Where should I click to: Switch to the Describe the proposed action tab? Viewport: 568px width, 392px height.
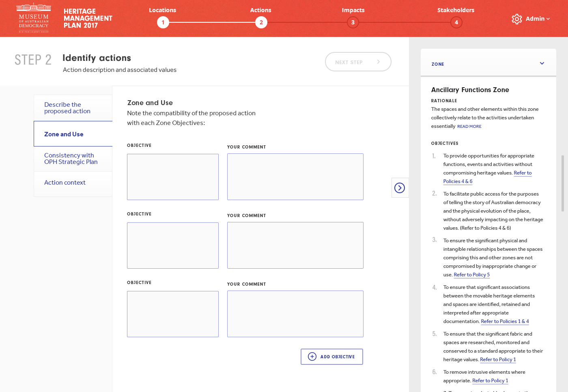point(67,108)
